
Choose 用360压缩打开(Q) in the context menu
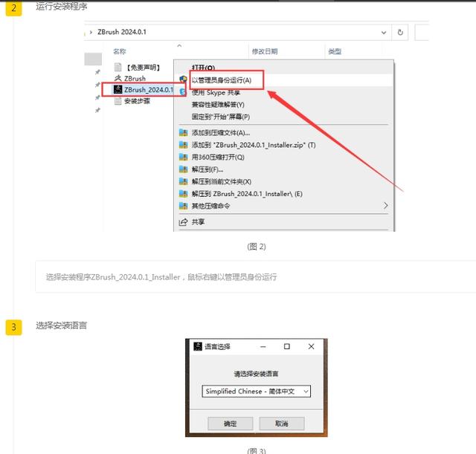coord(218,157)
